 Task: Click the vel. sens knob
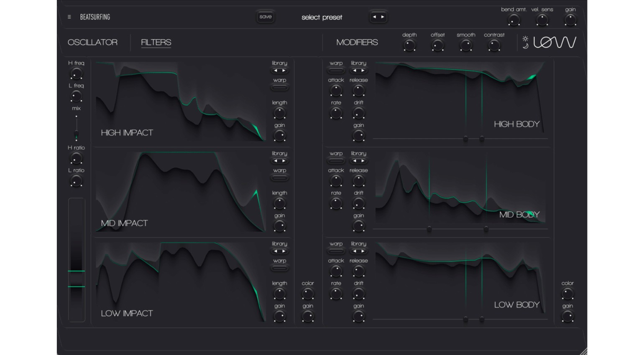click(x=542, y=20)
